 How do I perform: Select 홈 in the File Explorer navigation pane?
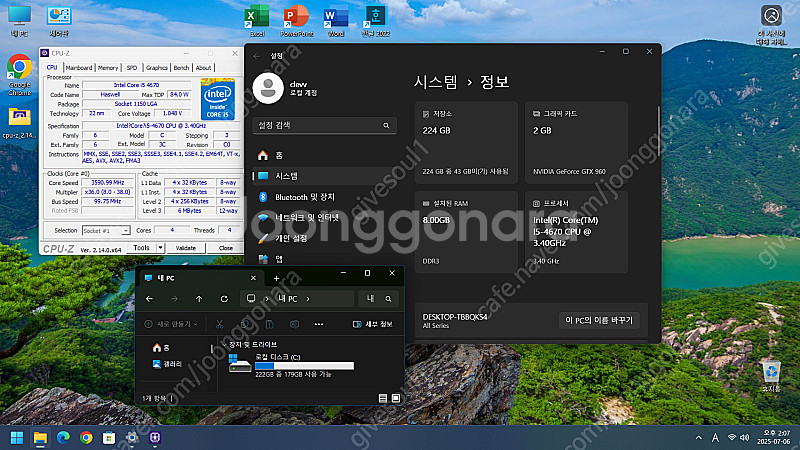(x=161, y=347)
